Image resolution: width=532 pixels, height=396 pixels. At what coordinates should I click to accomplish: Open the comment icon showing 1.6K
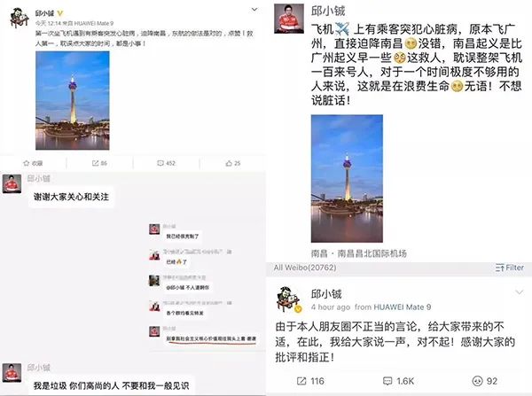pos(387,381)
